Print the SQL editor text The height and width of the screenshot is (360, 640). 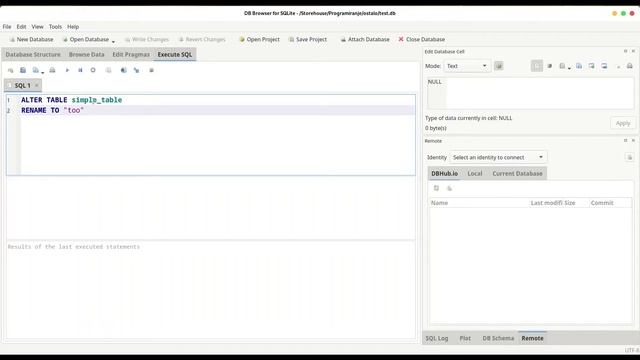[52, 70]
